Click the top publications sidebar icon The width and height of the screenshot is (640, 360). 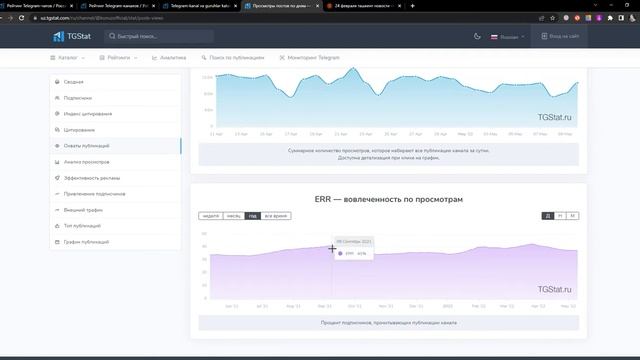coord(57,226)
